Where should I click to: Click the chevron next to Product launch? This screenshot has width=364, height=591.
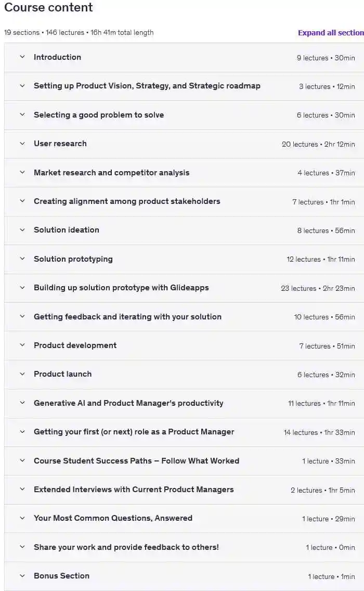(x=22, y=374)
